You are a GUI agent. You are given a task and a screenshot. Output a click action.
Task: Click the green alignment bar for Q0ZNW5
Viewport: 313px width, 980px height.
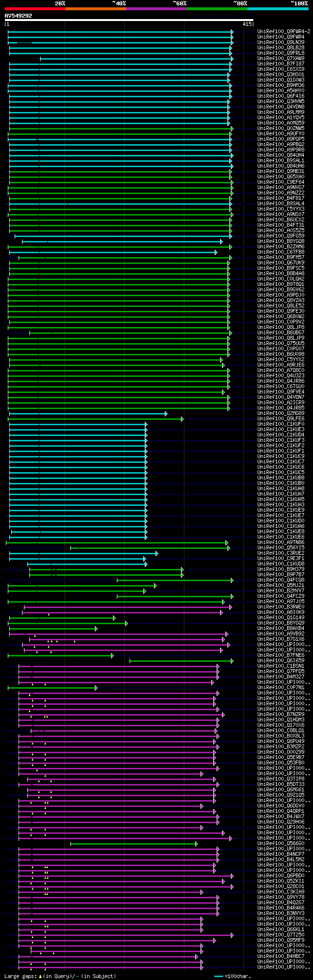121,128
